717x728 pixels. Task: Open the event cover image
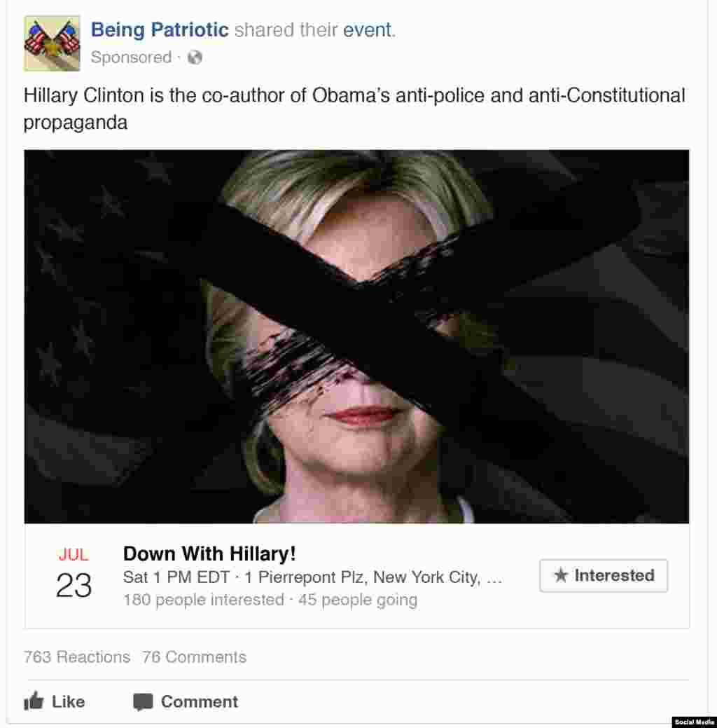coord(356,336)
